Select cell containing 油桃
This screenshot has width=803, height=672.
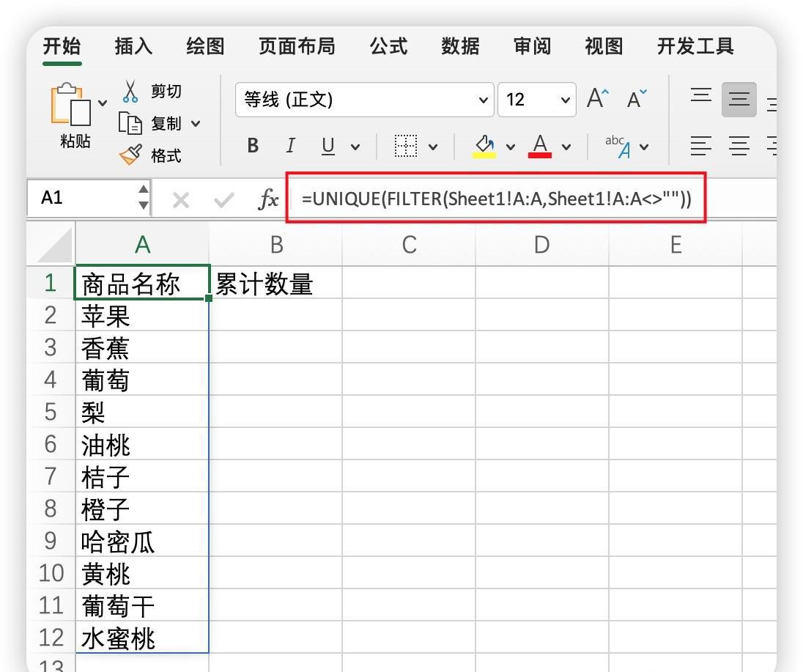[142, 443]
